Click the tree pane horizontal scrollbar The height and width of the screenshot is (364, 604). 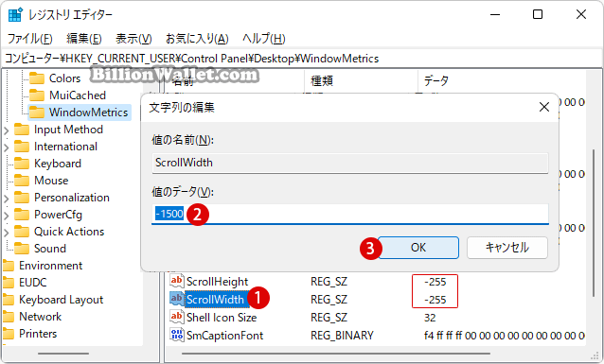click(63, 354)
